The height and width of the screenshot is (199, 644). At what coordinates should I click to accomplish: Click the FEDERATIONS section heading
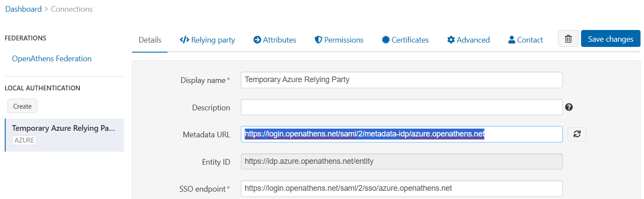point(26,38)
